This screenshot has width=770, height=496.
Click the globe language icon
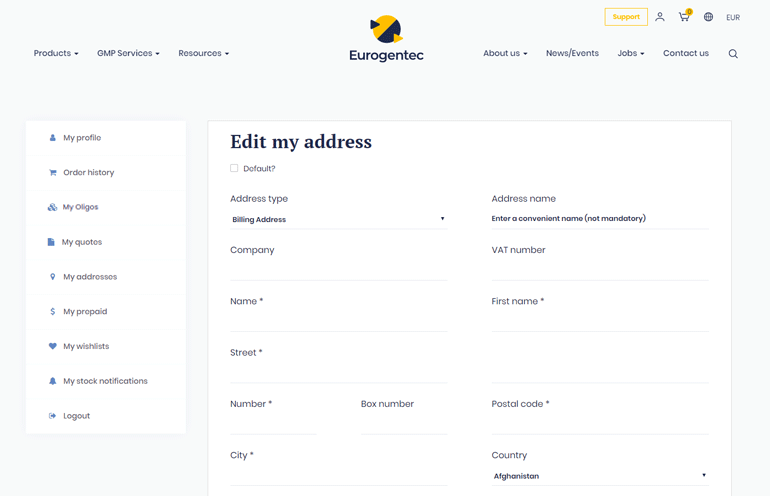point(708,17)
